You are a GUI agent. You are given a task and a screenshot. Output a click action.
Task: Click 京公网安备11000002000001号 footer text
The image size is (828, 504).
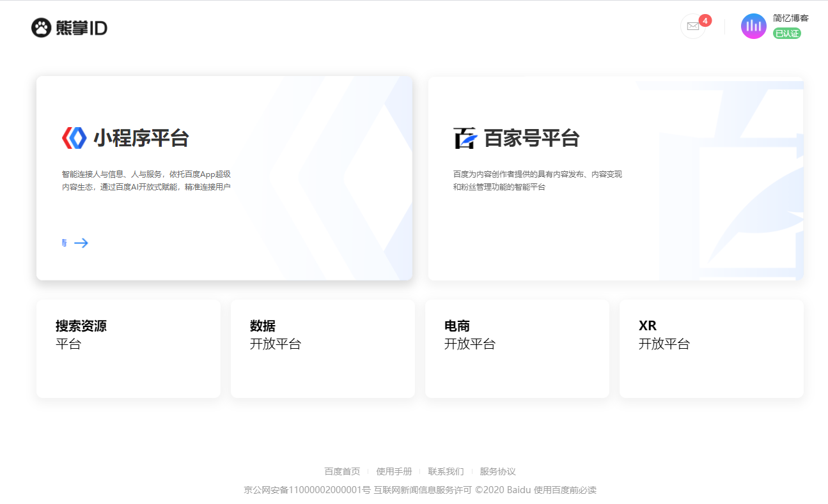click(x=308, y=490)
